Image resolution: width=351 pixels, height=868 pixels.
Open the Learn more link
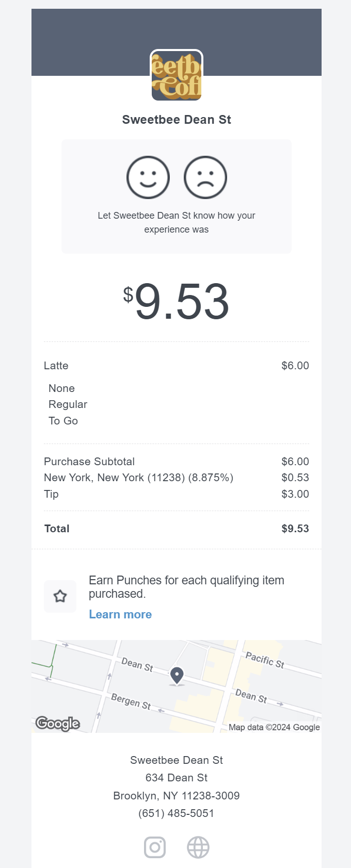(120, 614)
